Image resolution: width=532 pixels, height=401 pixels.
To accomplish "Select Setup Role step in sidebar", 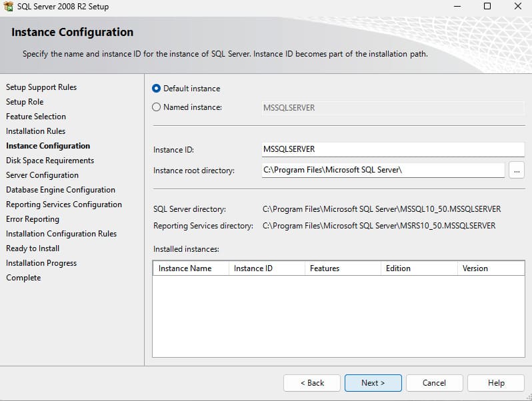I will pyautogui.click(x=25, y=102).
